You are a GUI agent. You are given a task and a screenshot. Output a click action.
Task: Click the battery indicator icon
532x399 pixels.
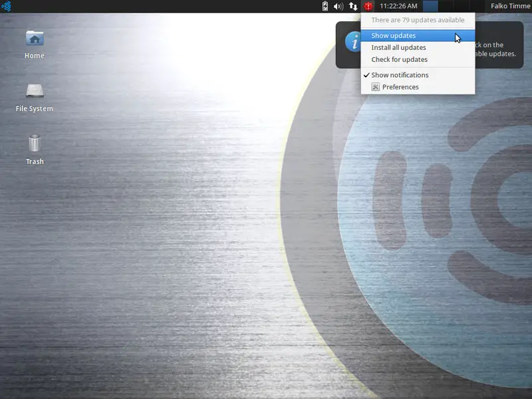click(325, 6)
